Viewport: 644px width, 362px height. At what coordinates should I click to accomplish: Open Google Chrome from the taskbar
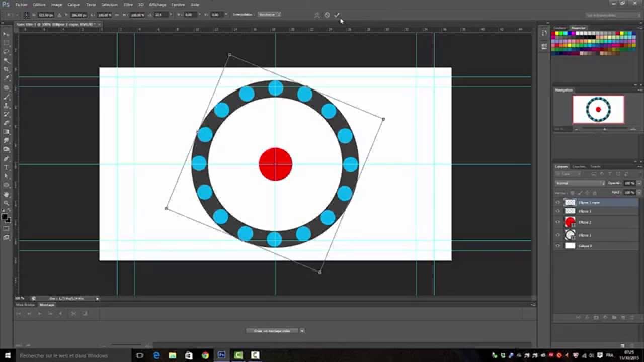205,355
